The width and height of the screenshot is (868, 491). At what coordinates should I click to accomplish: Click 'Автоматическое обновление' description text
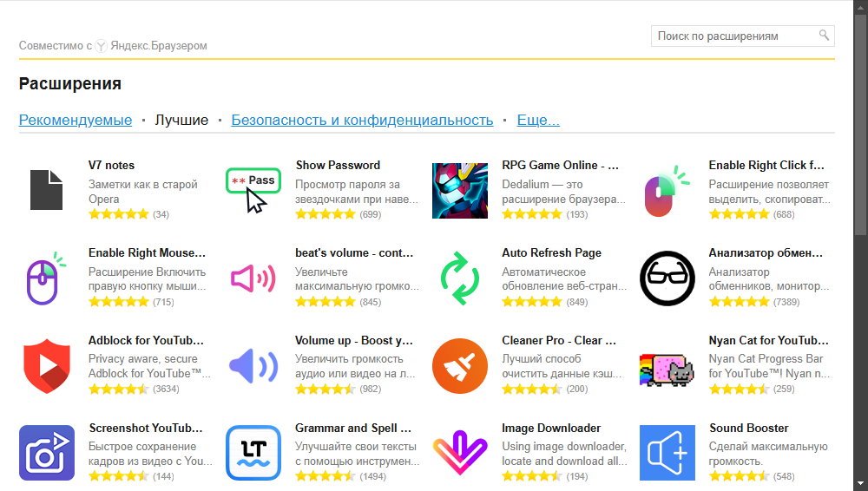[564, 279]
